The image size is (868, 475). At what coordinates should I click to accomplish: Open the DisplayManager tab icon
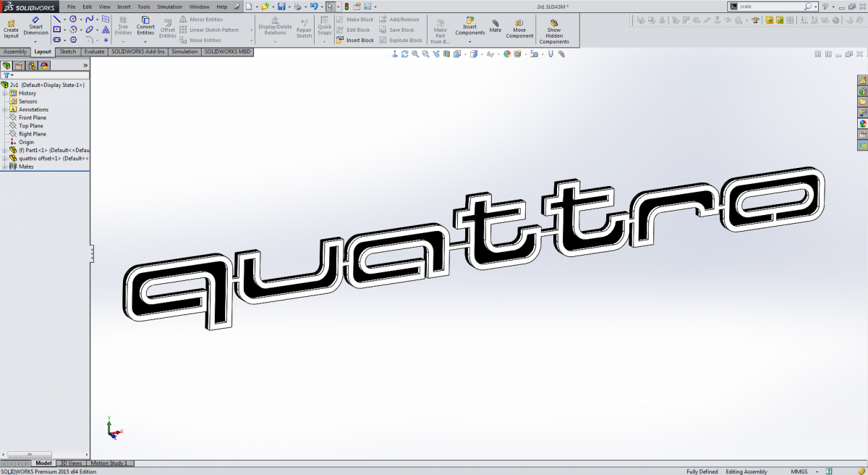coord(44,65)
